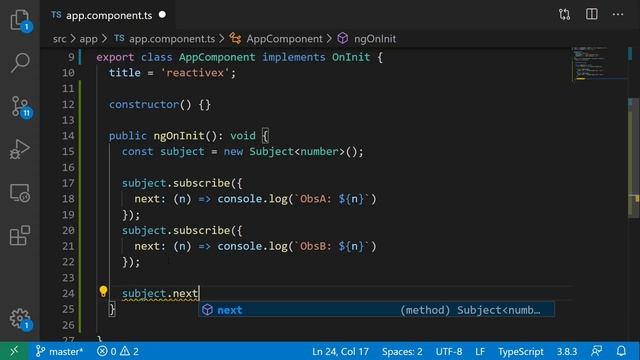640x360 pixels.
Task: Click the AppComponent class breadcrumb
Action: pos(284,39)
